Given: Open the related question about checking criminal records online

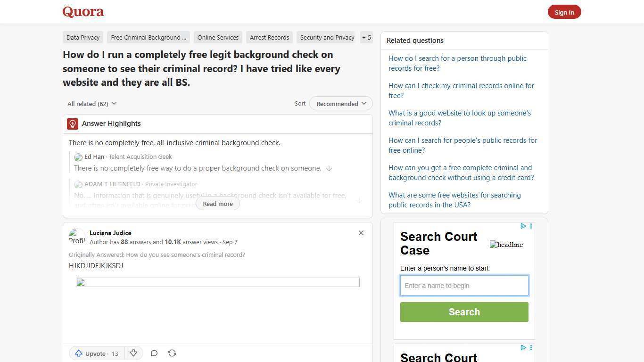Looking at the screenshot, I should [x=461, y=90].
